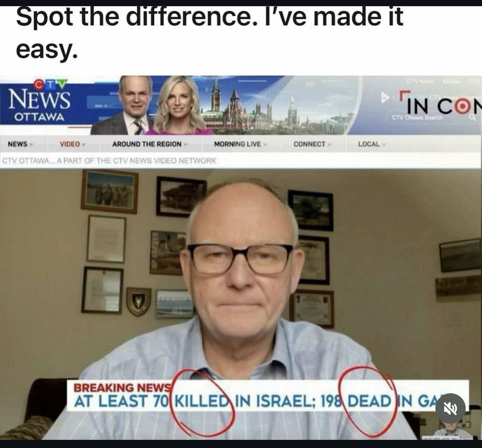Click the circled word DEAD in headline
This screenshot has height=448, width=482.
tap(369, 401)
